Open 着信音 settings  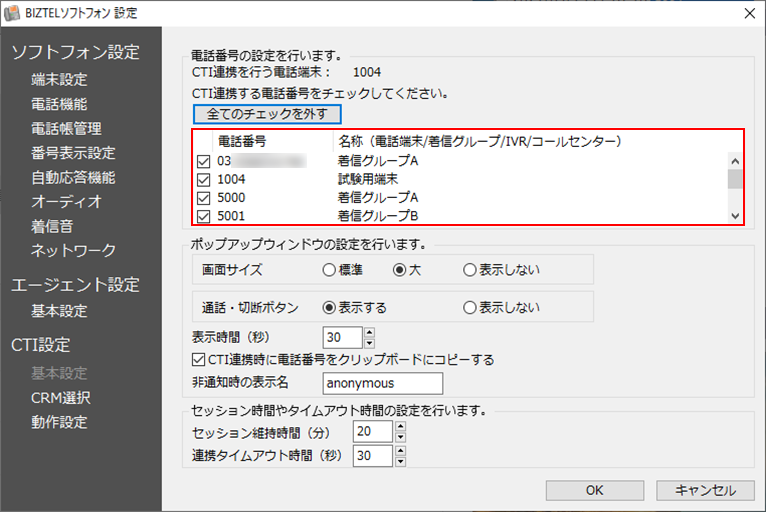coord(52,226)
